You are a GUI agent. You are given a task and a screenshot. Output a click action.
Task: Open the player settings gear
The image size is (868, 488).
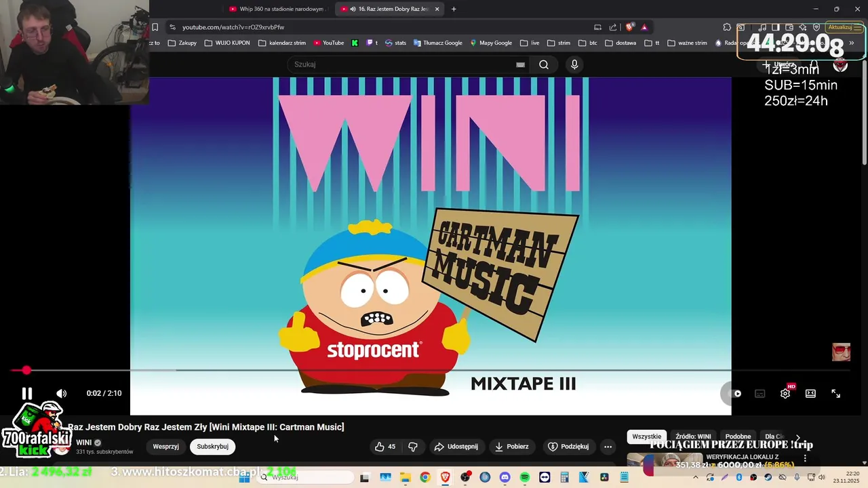[x=785, y=393]
